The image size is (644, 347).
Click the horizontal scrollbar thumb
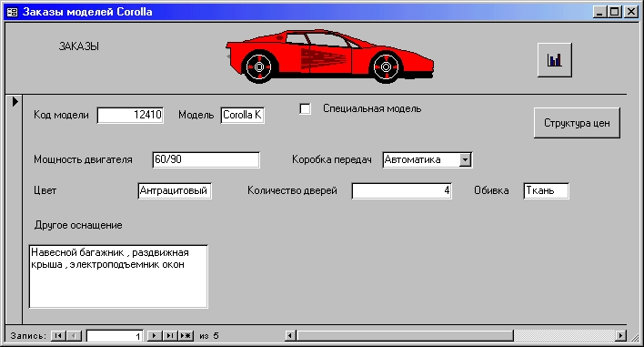(405, 335)
